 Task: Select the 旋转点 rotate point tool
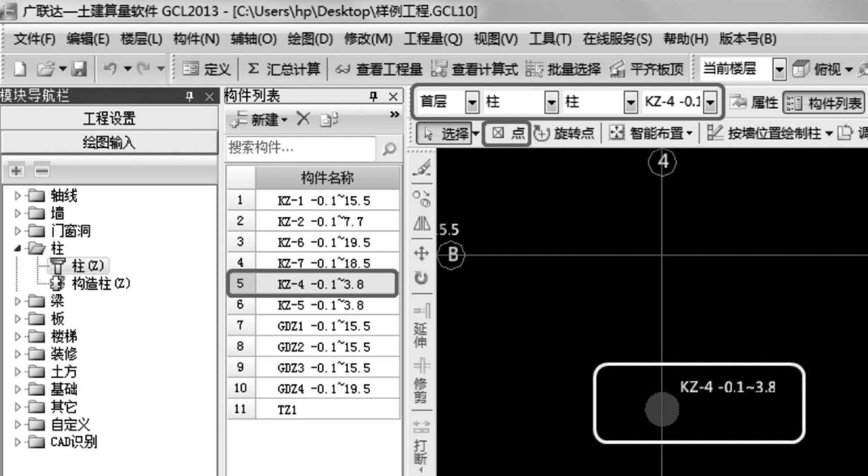[564, 133]
